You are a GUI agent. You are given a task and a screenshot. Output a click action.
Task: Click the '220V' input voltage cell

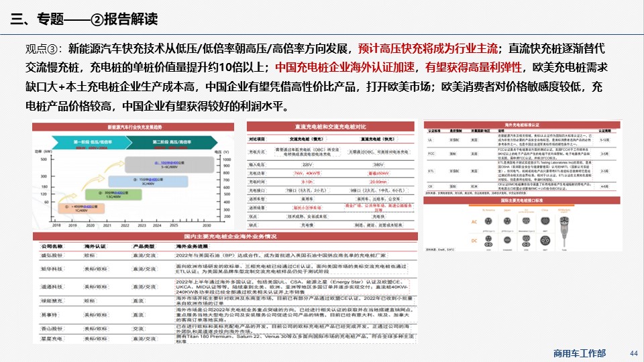click(x=308, y=165)
